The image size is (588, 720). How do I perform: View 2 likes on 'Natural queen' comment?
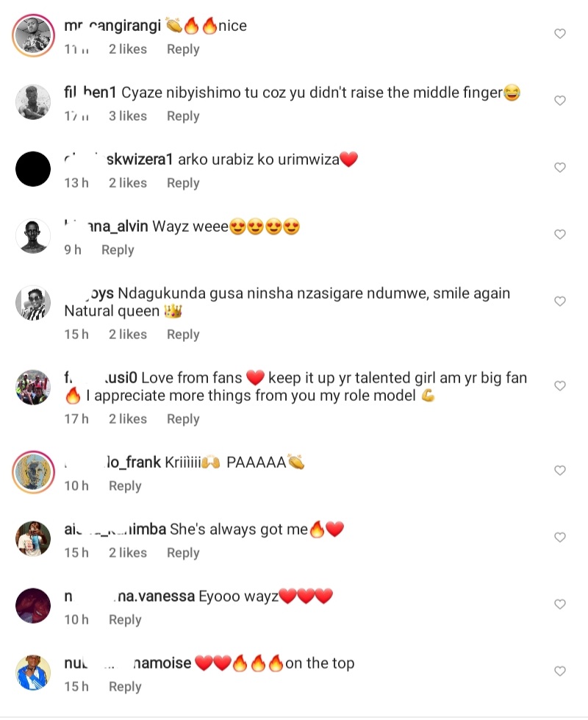[x=128, y=335]
